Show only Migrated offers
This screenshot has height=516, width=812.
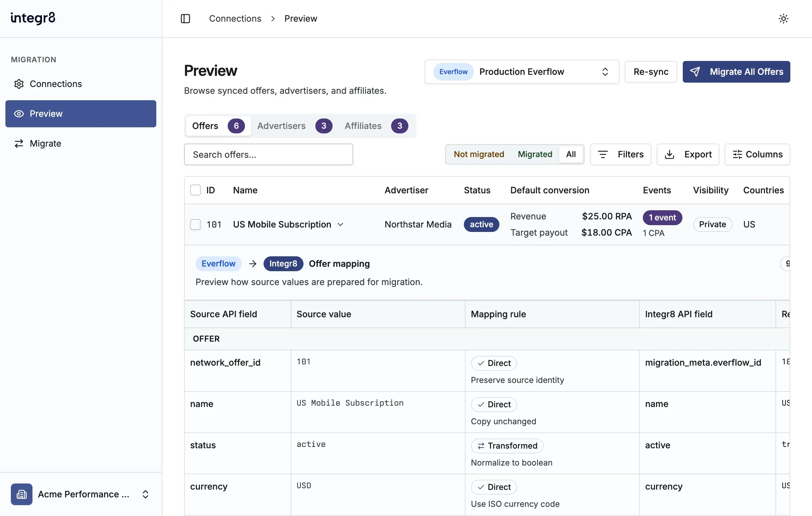tap(535, 154)
